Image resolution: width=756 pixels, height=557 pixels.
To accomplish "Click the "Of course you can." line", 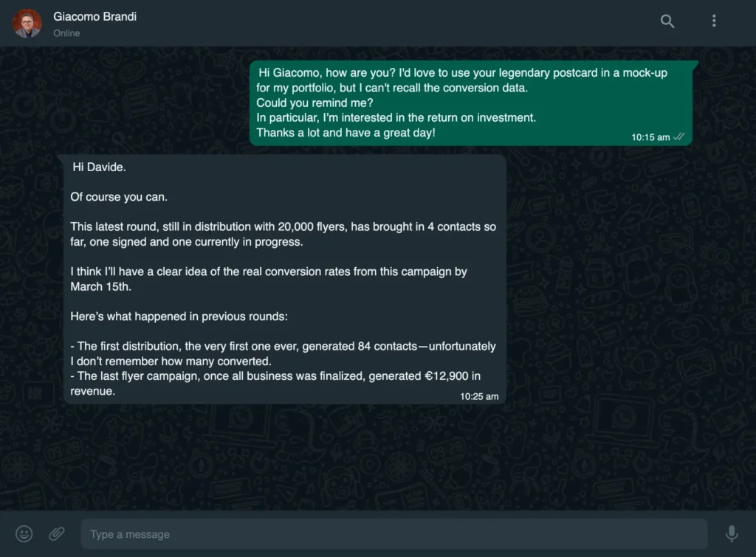I will coord(119,197).
